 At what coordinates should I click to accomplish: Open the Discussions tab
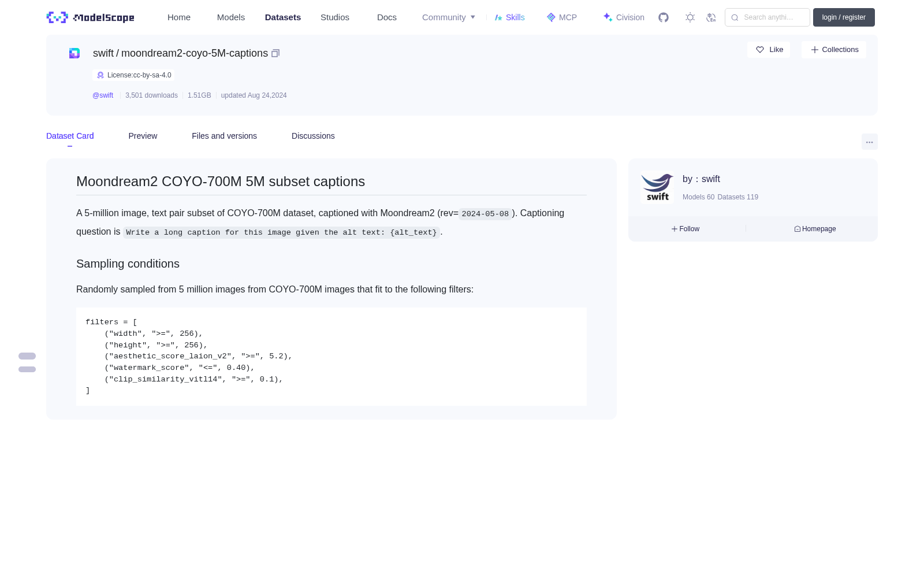pyautogui.click(x=313, y=136)
